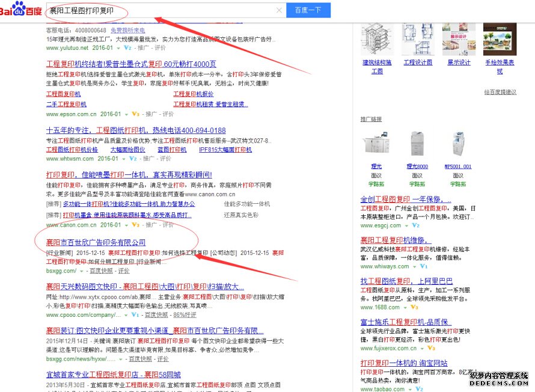Open sidebar ad 襄阳工程复印机维修

click(396, 240)
